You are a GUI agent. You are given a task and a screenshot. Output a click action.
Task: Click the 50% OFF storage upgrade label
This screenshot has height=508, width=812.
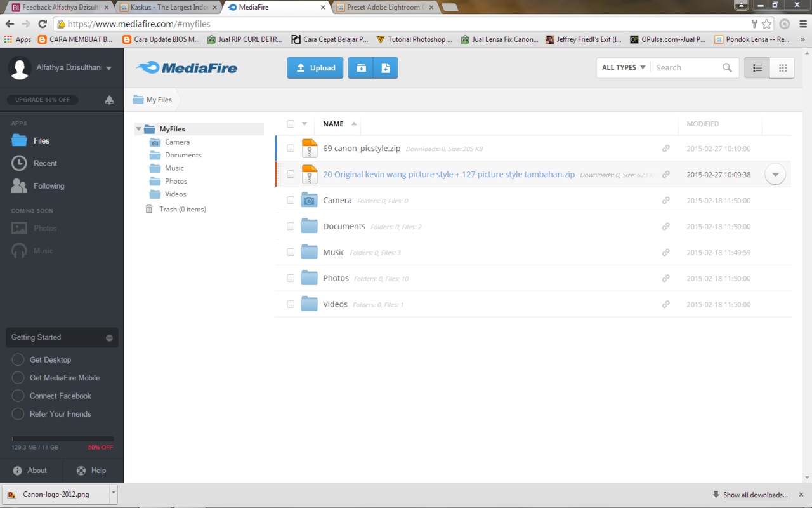click(x=100, y=448)
